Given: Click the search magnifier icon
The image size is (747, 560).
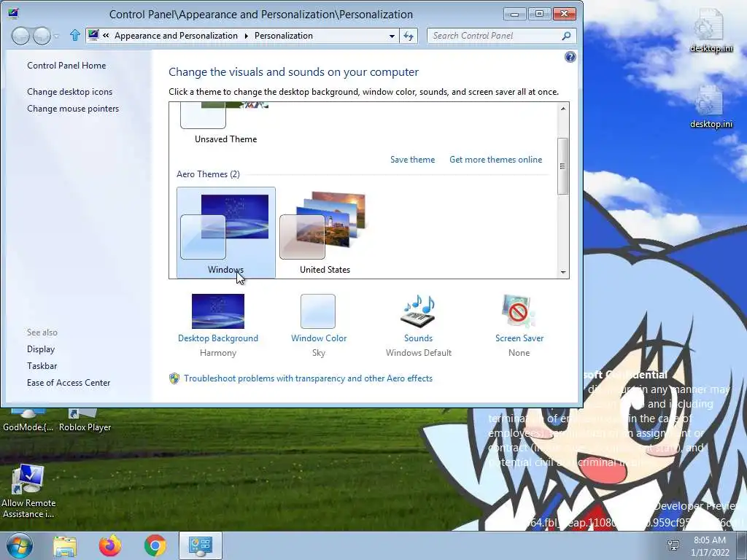Looking at the screenshot, I should pos(566,36).
